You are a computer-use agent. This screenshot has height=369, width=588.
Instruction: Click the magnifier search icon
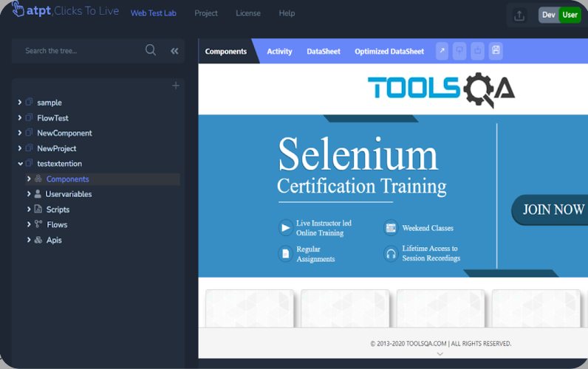tap(151, 50)
